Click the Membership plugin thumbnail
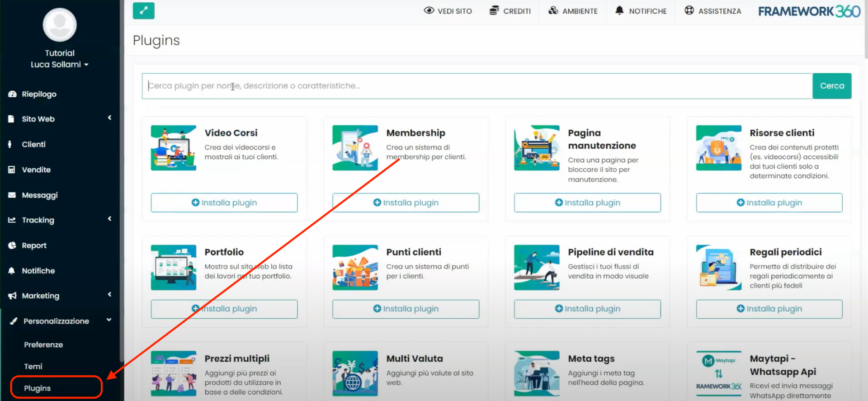The image size is (868, 401). pos(355,148)
